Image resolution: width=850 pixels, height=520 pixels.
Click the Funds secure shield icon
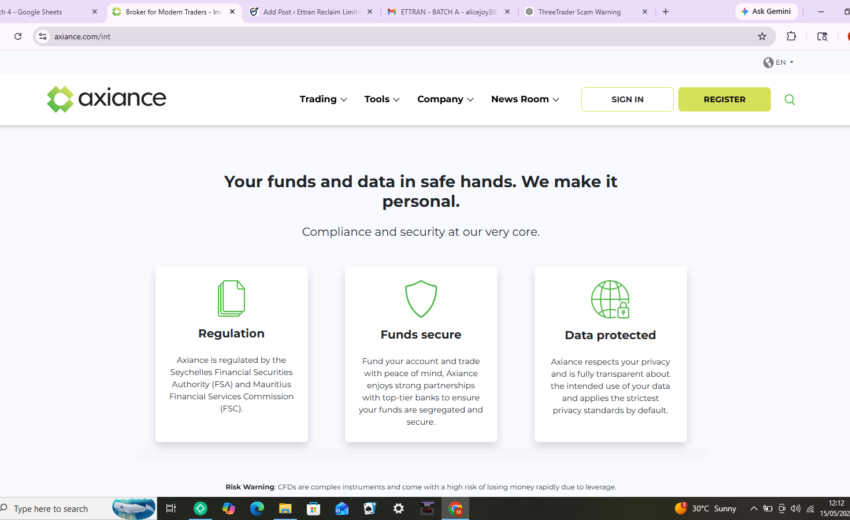(421, 299)
